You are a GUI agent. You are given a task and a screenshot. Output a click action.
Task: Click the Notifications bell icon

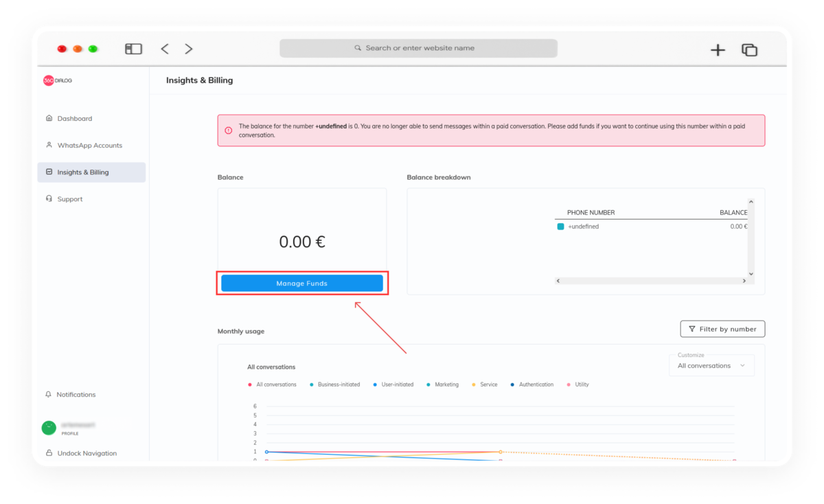48,394
